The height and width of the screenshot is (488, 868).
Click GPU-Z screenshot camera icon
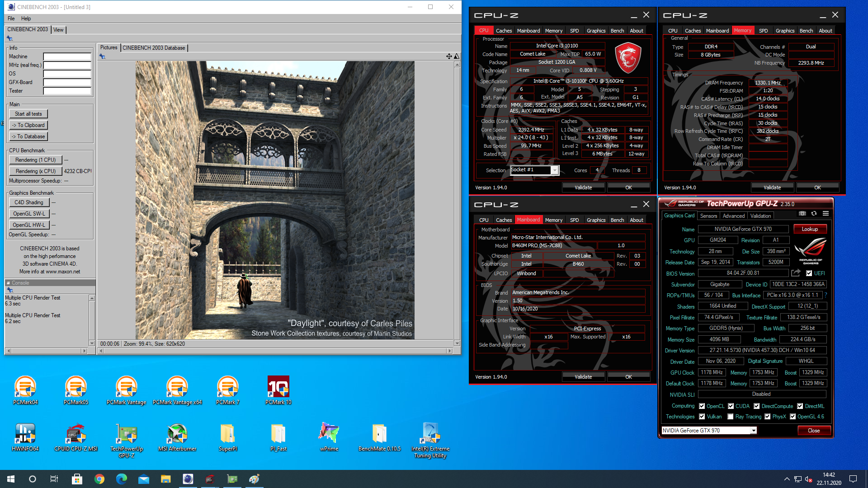tap(802, 214)
